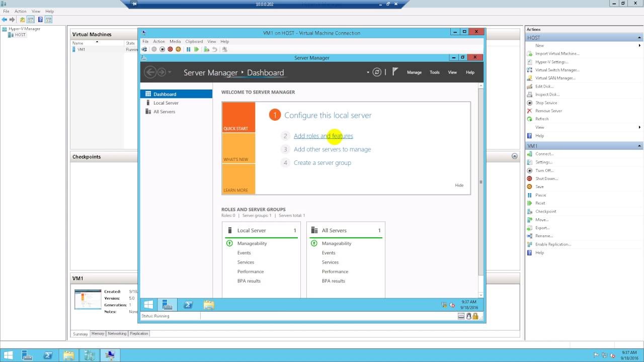Click Enable Replication action
Image resolution: width=644 pixels, height=362 pixels.
553,244
